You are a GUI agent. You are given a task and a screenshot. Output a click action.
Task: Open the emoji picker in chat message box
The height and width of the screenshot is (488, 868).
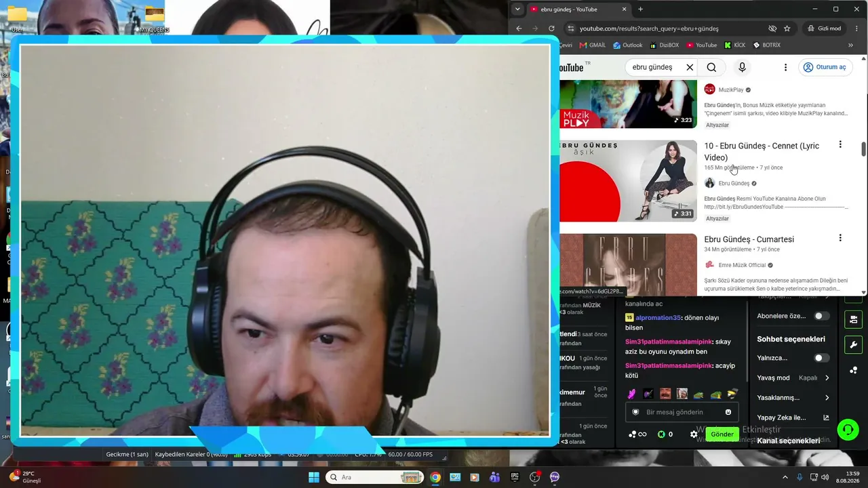[x=728, y=412]
